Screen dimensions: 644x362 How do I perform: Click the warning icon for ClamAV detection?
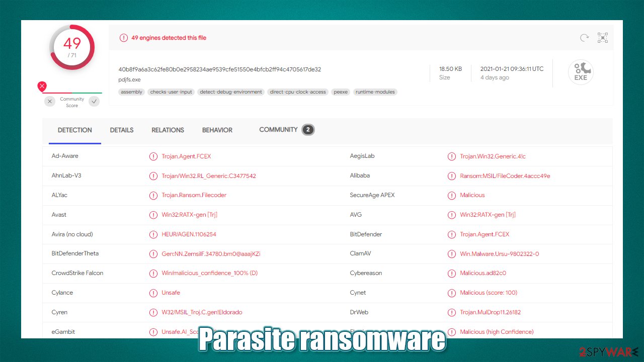451,254
